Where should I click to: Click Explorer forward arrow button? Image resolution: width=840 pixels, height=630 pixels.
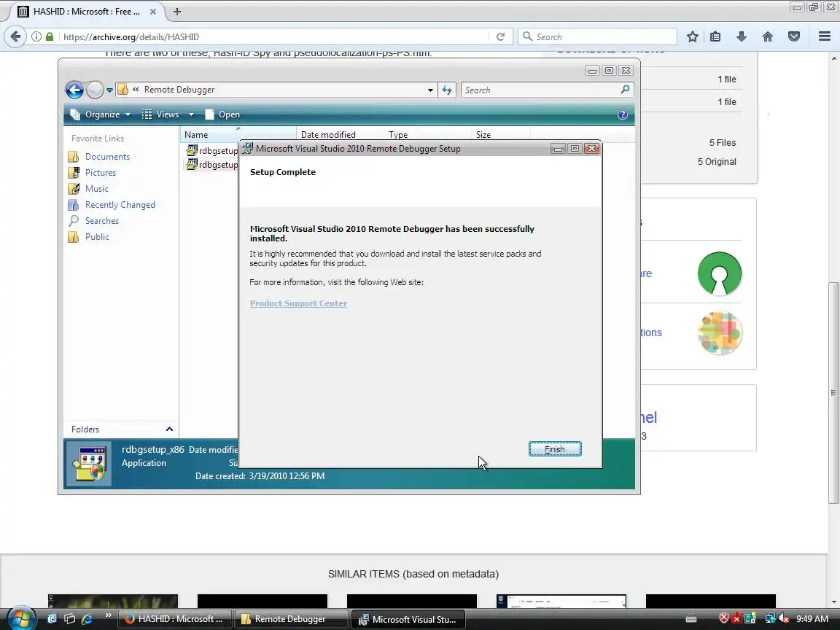pyautogui.click(x=95, y=90)
